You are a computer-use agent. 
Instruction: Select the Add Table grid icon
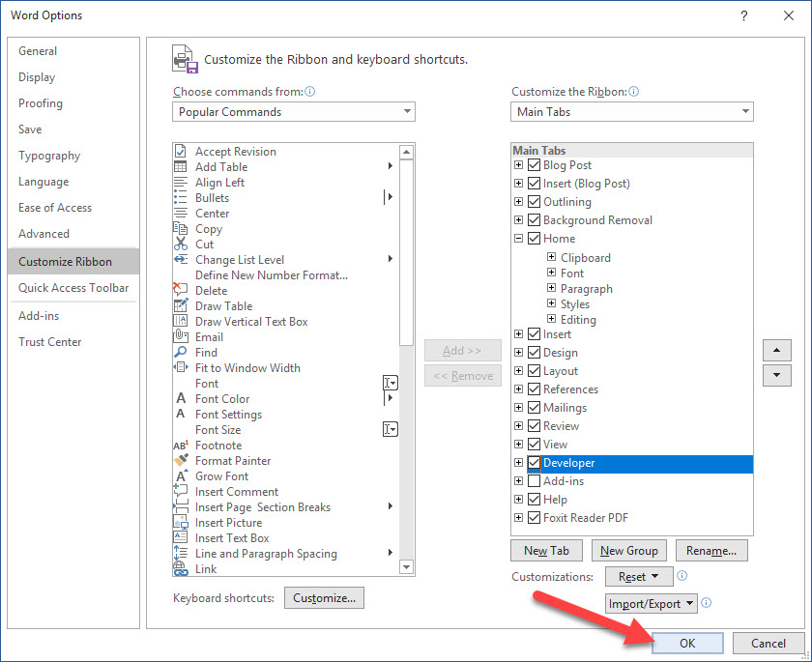[x=180, y=166]
